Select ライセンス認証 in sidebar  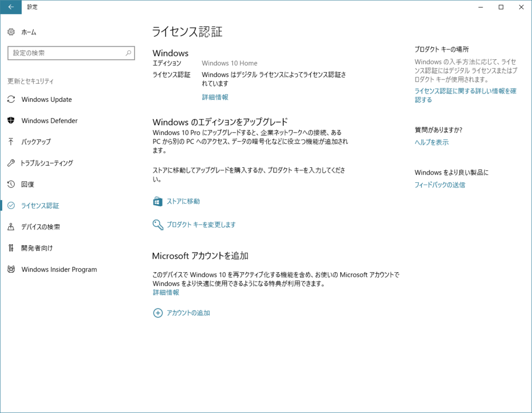40,205
